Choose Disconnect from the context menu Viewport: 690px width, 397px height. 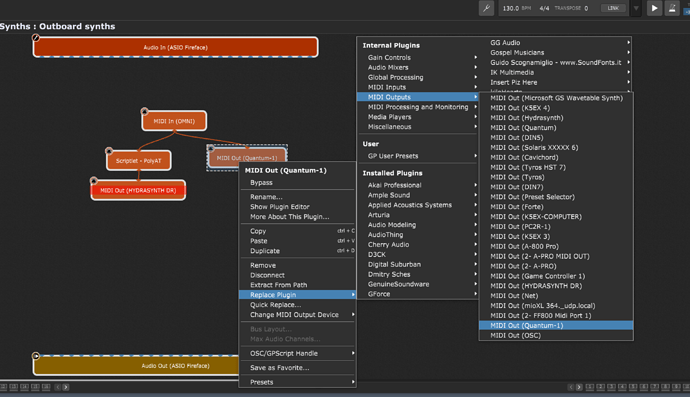coord(297,275)
